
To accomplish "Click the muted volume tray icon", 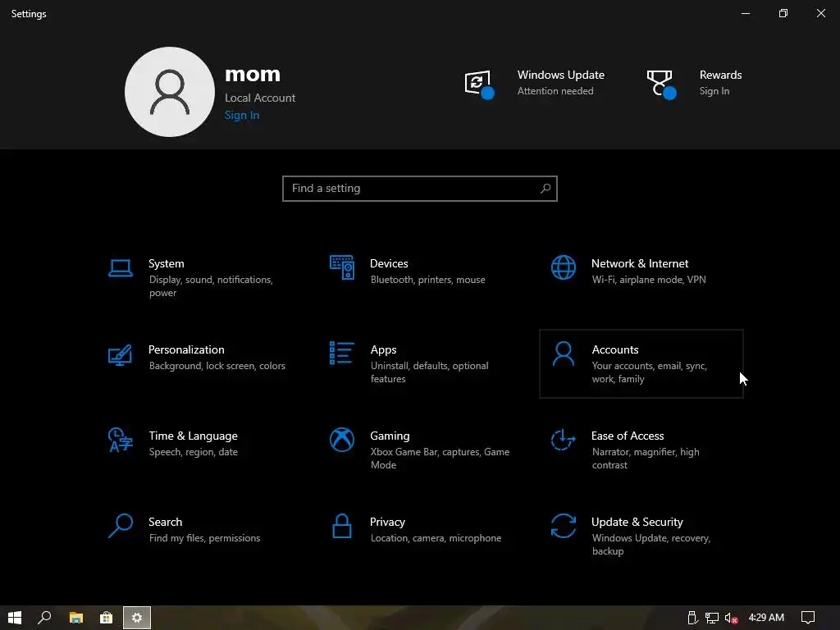I will [731, 618].
